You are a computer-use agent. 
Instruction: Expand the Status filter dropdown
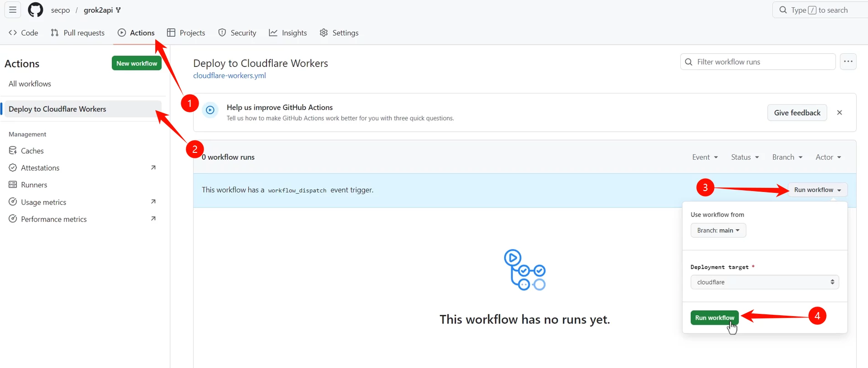click(745, 157)
